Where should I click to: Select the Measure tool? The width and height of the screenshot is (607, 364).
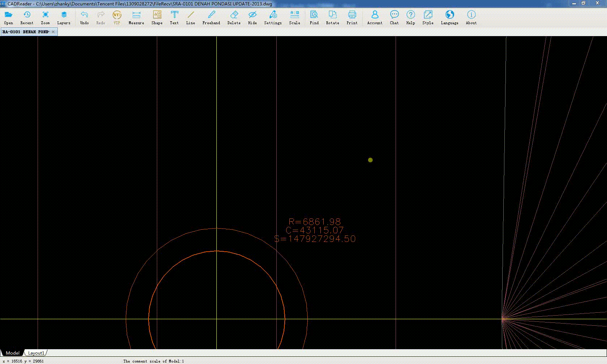[136, 17]
